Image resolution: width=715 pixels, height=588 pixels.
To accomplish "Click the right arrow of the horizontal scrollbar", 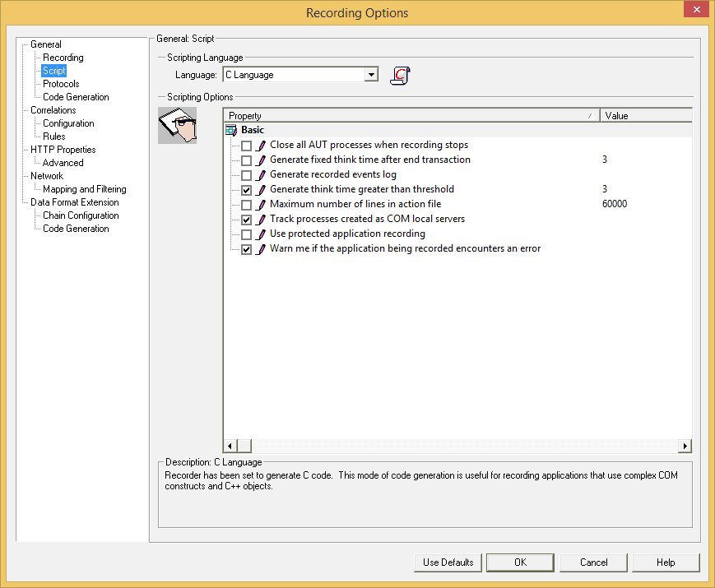I will [685, 445].
